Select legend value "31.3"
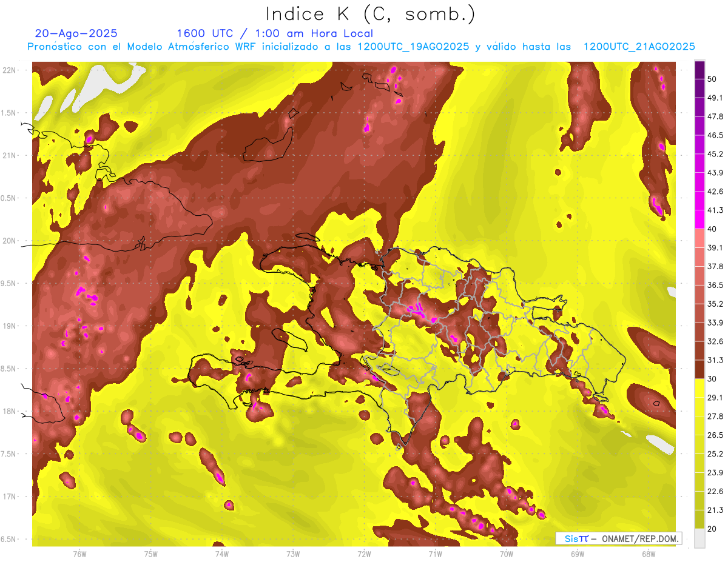This screenshot has height=562, width=728. point(715,360)
